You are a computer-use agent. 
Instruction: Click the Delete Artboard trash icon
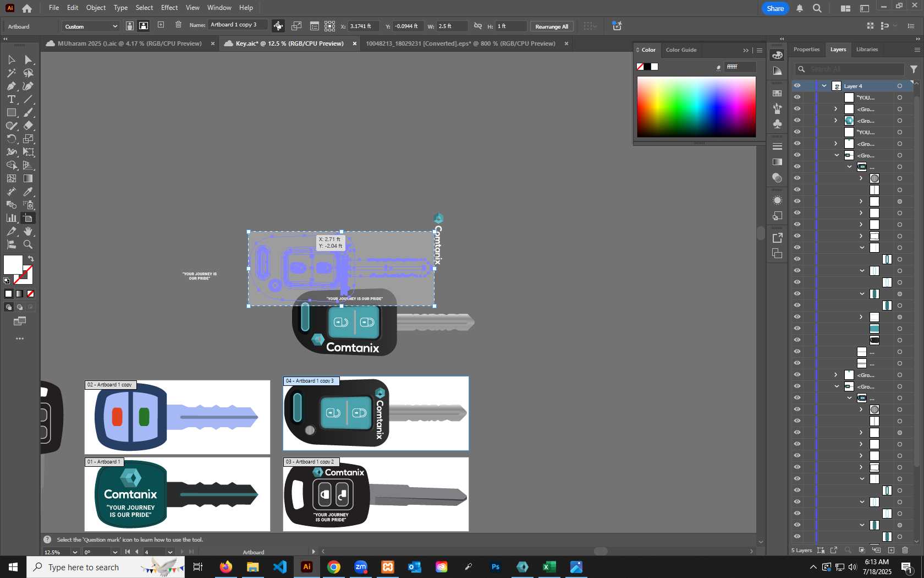tap(178, 25)
